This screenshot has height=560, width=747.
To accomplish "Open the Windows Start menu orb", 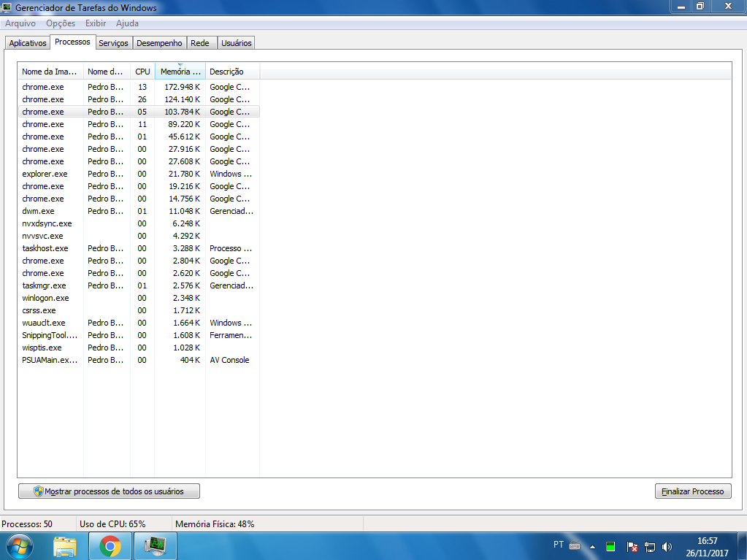I will (20, 546).
